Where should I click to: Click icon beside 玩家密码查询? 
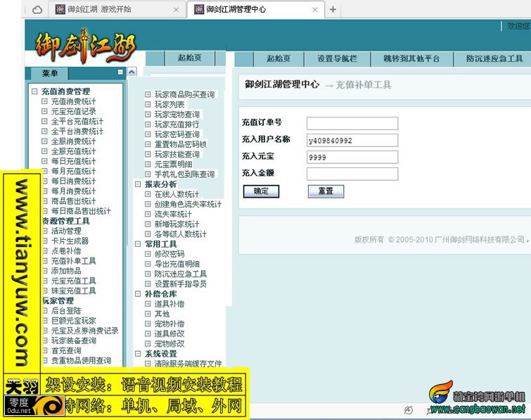point(148,134)
